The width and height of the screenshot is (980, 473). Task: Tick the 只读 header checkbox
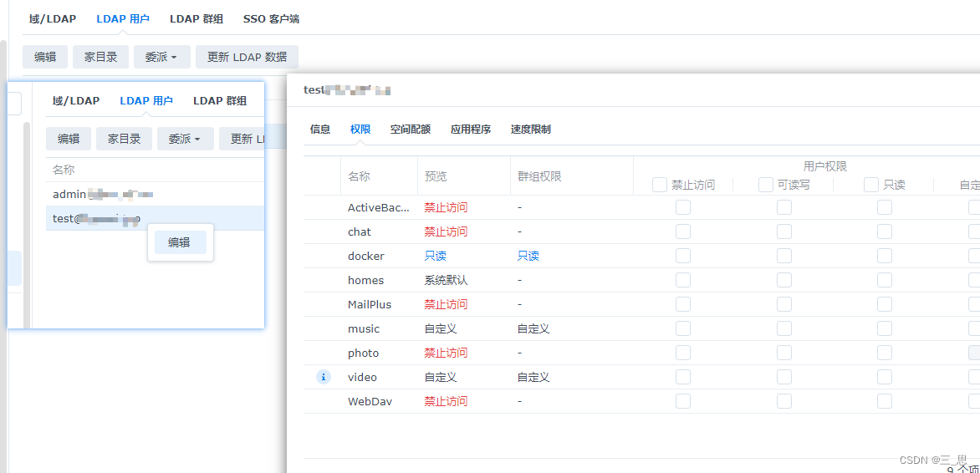(x=871, y=185)
